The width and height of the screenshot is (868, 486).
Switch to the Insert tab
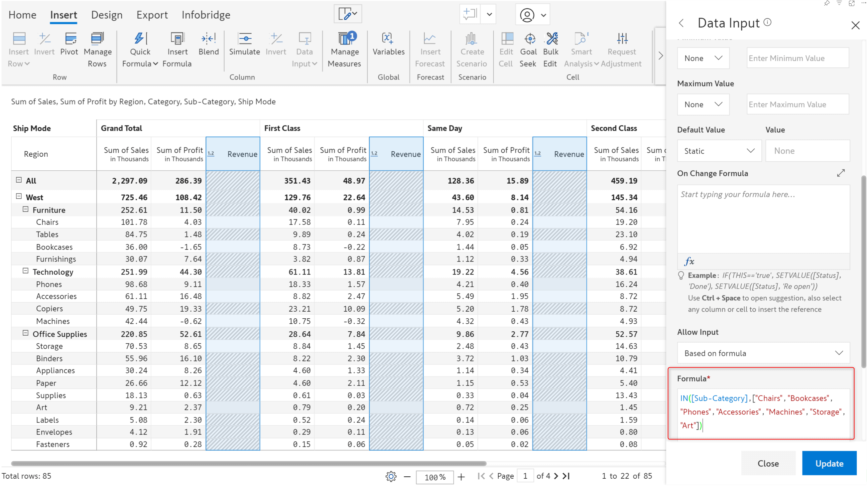click(63, 15)
